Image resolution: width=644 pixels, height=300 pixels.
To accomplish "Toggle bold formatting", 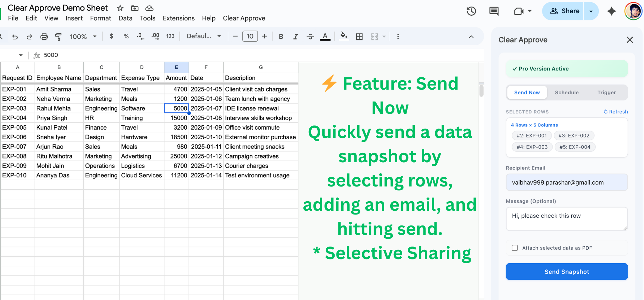I will coord(281,36).
